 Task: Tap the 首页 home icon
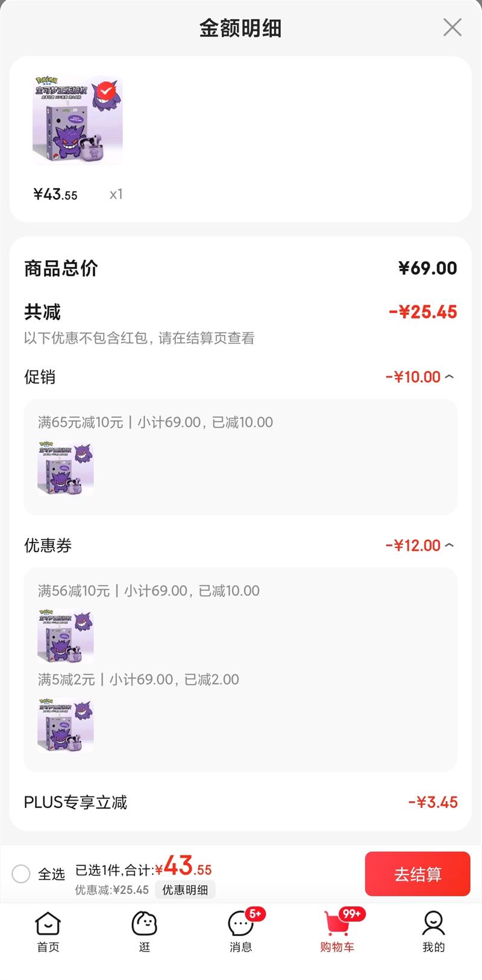click(48, 924)
